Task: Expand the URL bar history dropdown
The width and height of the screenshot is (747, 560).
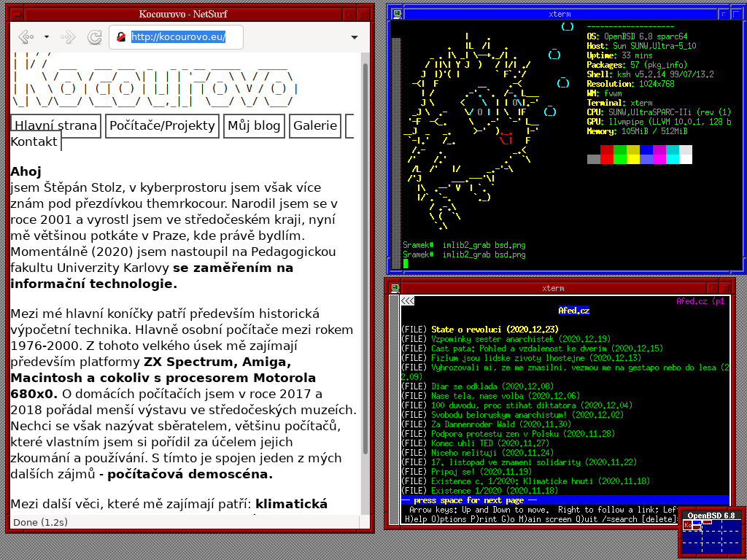Action: click(354, 37)
